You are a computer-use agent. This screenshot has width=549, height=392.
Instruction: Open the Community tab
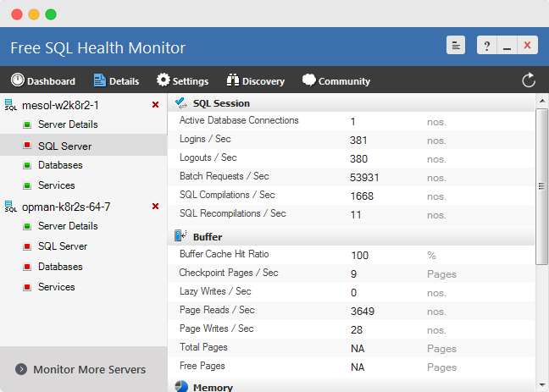tap(336, 81)
